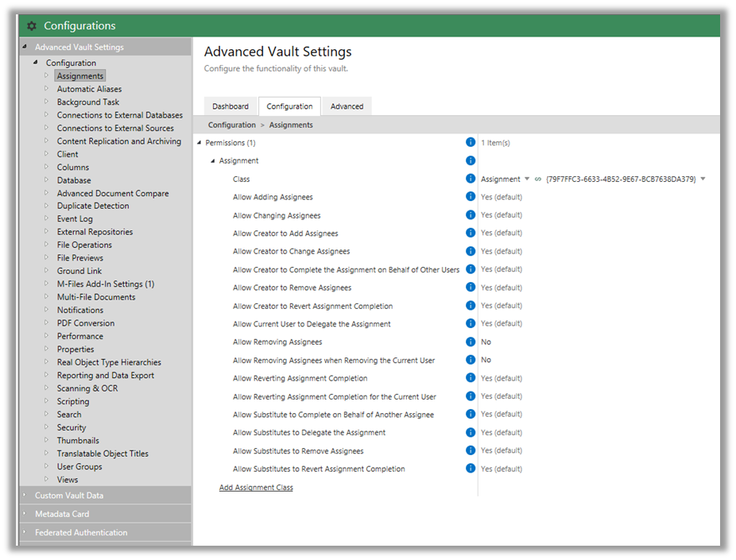
Task: Switch to the Dashboard tab
Action: coord(230,106)
